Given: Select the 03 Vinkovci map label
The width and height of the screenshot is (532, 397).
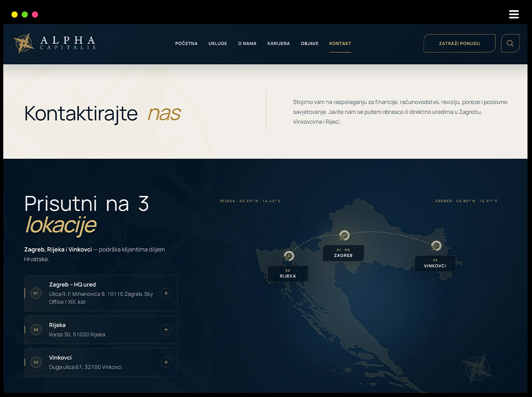Looking at the screenshot, I should tap(435, 263).
